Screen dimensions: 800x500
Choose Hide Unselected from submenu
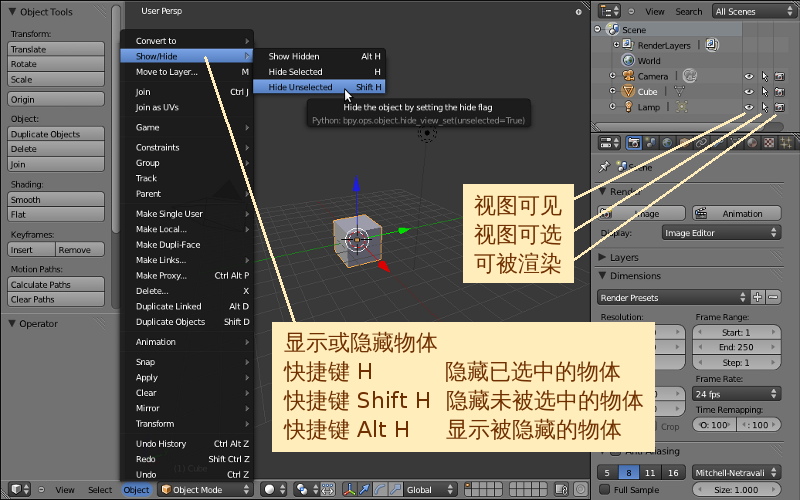(x=319, y=87)
